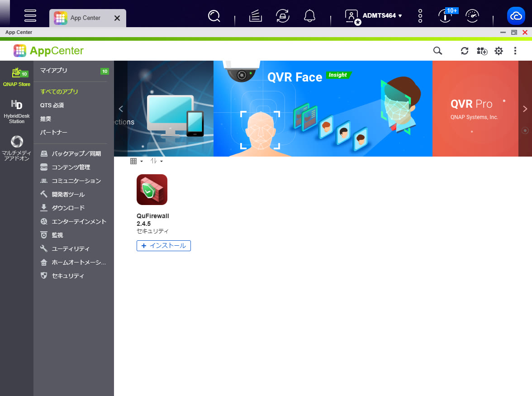Open the sort order dropdown
The image size is (532, 396).
(x=157, y=161)
